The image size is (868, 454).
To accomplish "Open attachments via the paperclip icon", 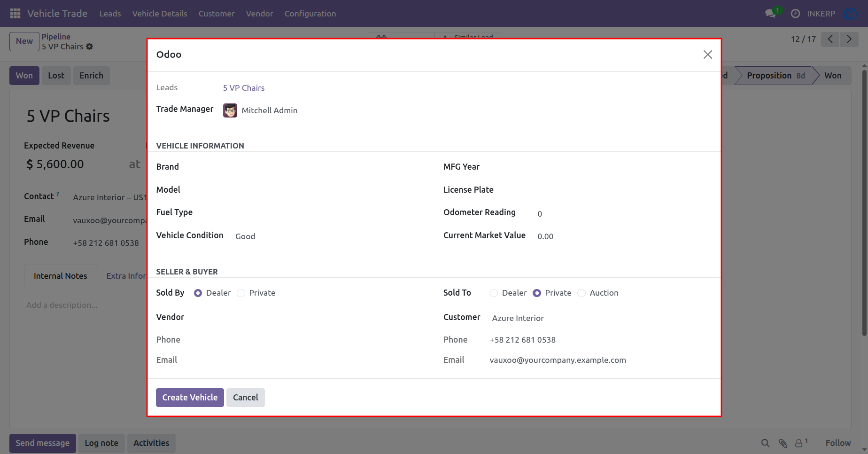I will [783, 443].
